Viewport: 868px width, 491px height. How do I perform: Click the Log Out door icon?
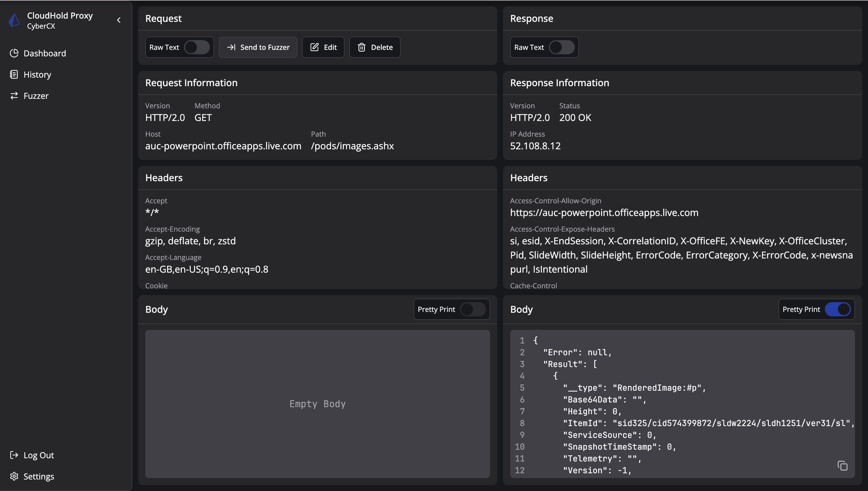[x=14, y=455]
